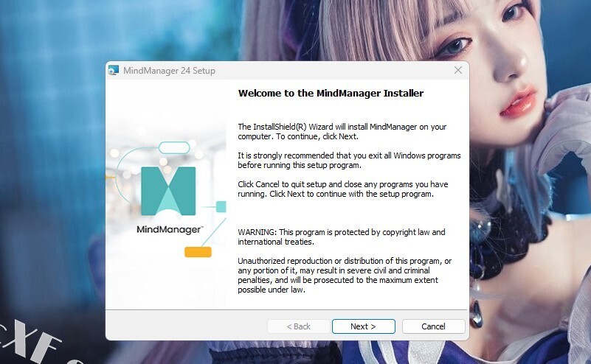Close the MindManager 24 Setup window
The height and width of the screenshot is (364, 591).
point(458,71)
